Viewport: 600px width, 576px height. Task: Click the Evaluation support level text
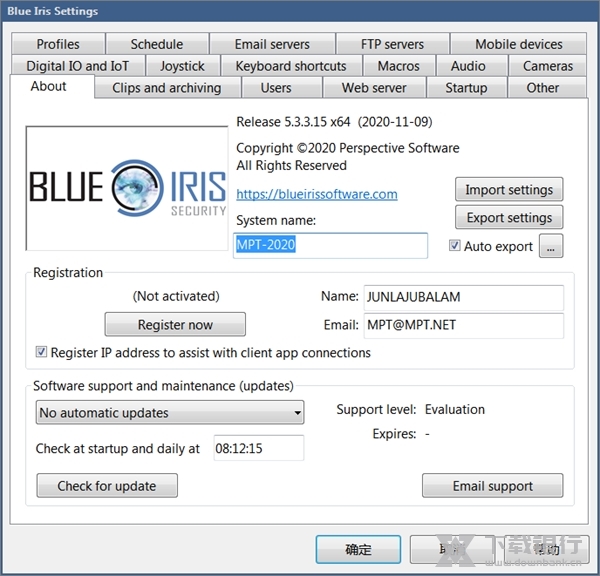point(455,410)
